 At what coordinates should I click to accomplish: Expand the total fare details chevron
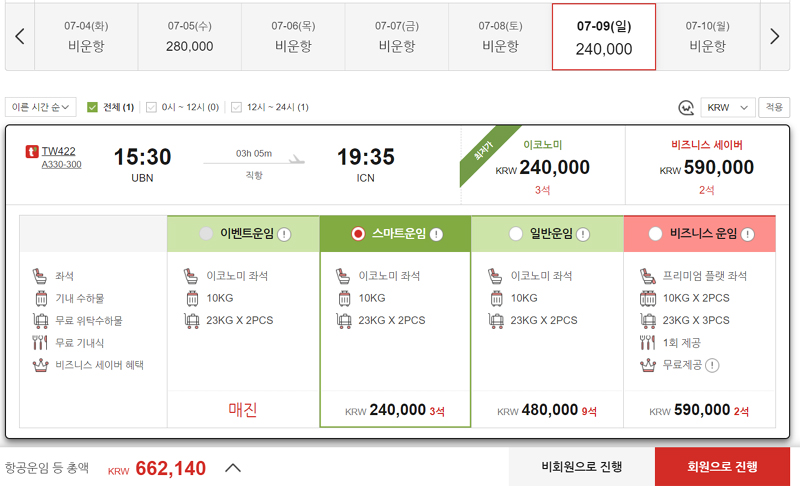click(x=233, y=467)
